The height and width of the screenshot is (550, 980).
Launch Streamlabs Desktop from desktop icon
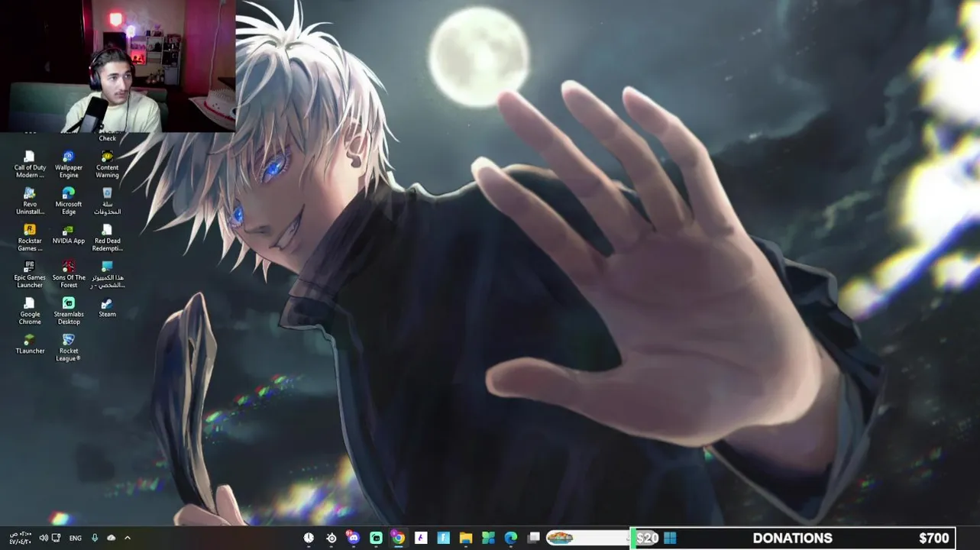tap(69, 311)
